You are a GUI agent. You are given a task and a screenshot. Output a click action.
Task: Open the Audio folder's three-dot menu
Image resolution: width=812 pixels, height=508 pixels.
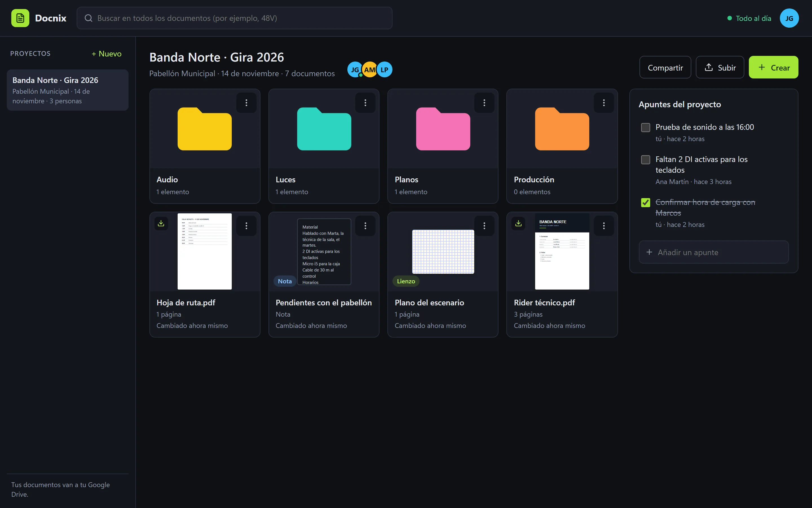246,103
